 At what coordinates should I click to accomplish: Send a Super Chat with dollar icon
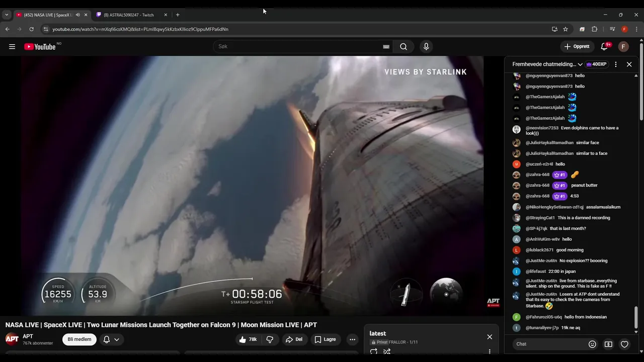pyautogui.click(x=608, y=344)
